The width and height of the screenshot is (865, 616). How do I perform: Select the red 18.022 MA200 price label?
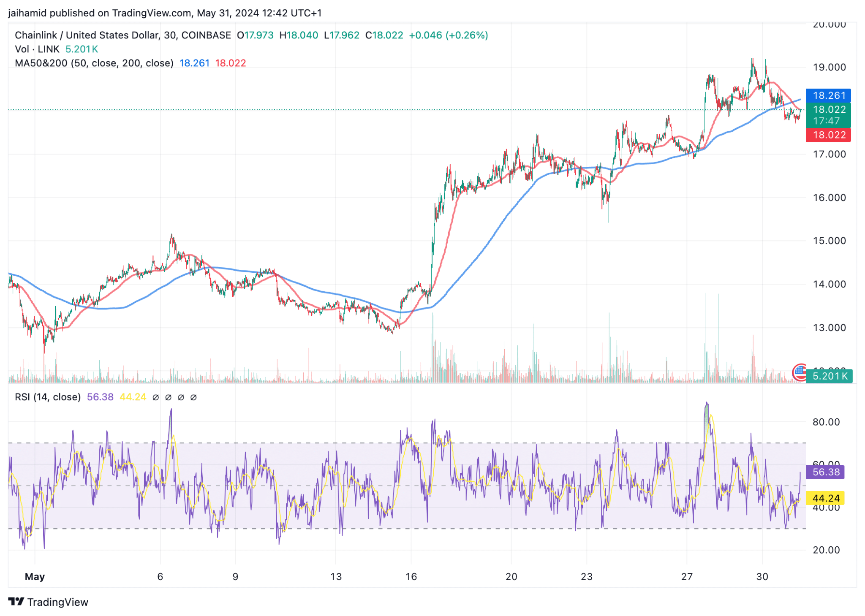point(828,135)
